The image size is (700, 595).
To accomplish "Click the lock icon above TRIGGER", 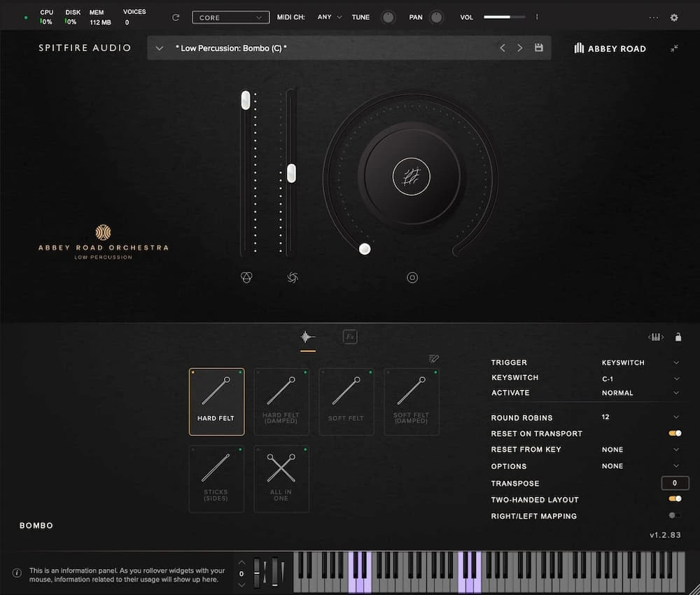I will point(678,337).
